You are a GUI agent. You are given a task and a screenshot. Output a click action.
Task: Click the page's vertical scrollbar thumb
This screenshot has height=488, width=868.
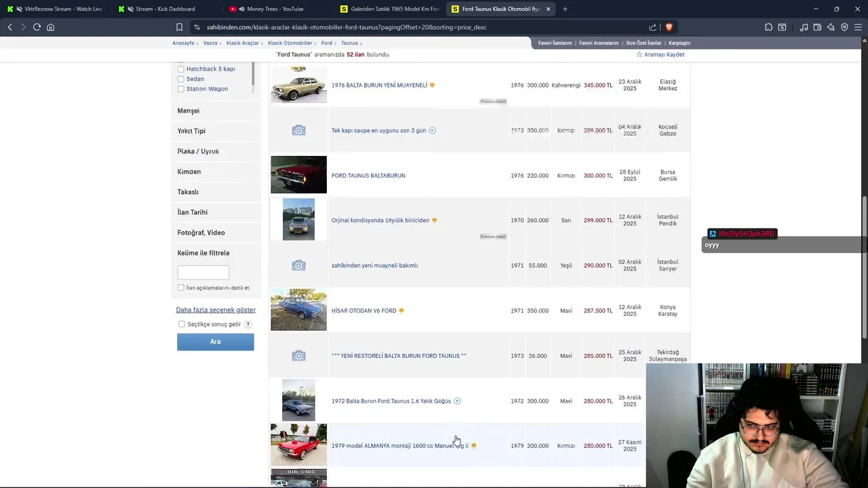point(865,268)
